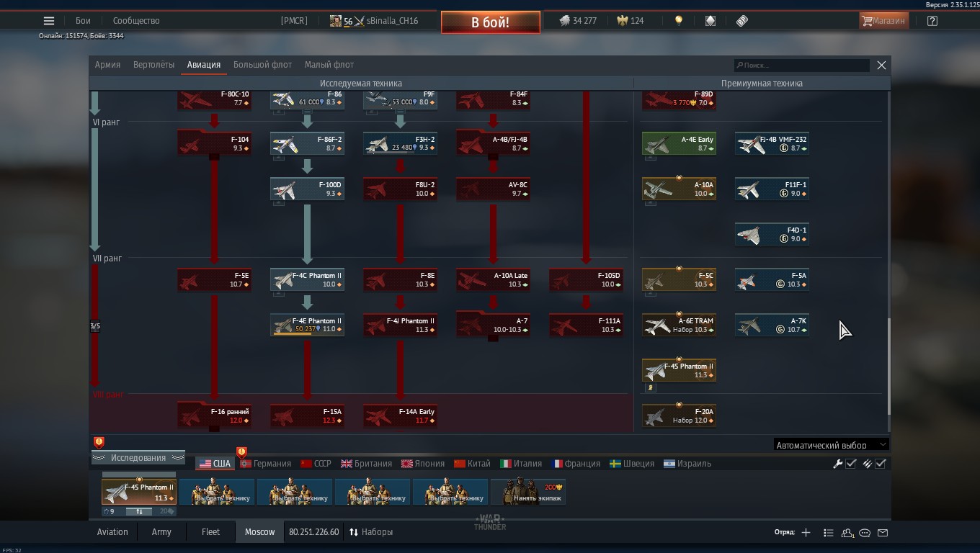Open the mail envelope icon
This screenshot has height=553, width=980.
883,533
